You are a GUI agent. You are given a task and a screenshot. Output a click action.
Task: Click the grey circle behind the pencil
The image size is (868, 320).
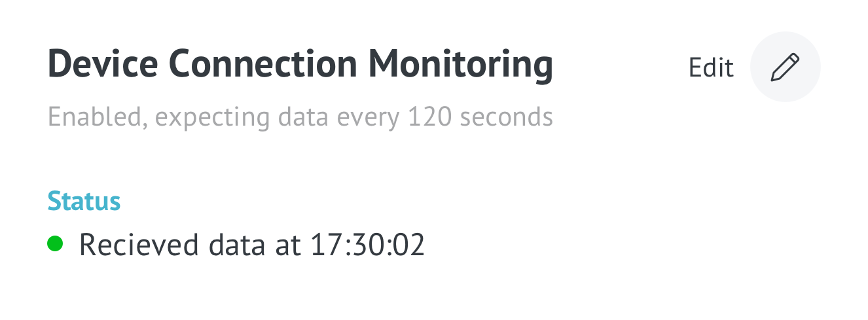[785, 67]
